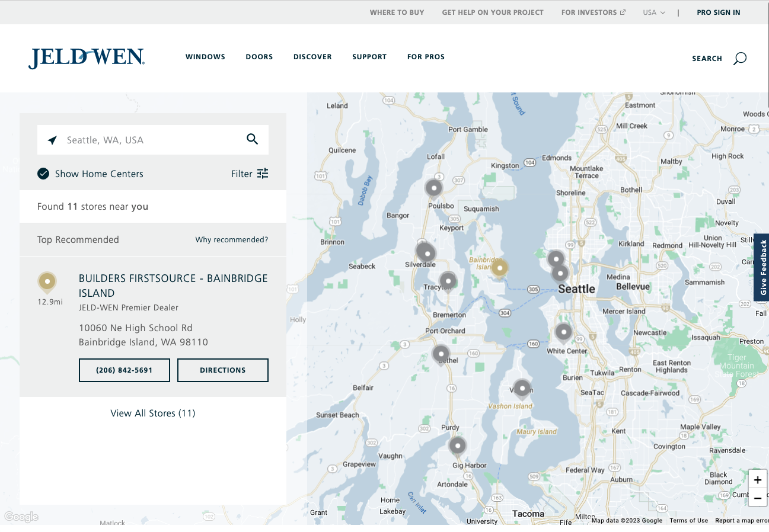
Task: Open map Terms of Use
Action: click(689, 521)
